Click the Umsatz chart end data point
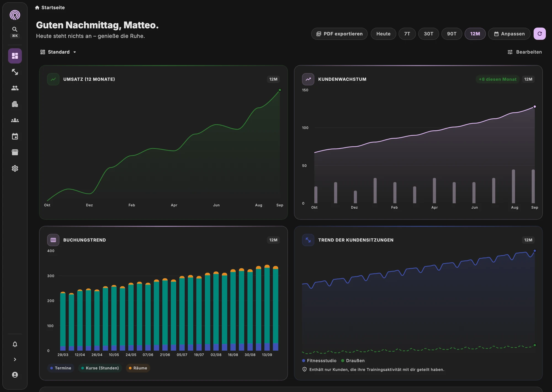This screenshot has height=392, width=552. coord(280,90)
